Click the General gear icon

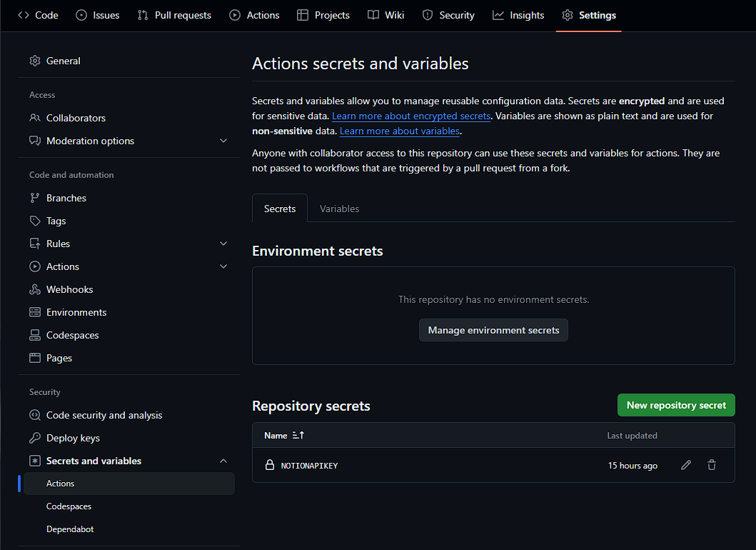pos(35,61)
